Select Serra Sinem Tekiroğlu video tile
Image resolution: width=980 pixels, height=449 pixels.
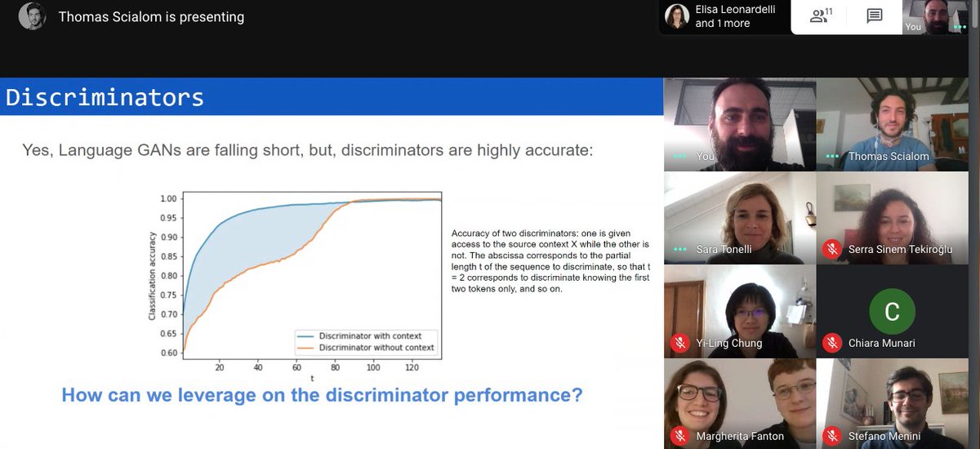[893, 218]
